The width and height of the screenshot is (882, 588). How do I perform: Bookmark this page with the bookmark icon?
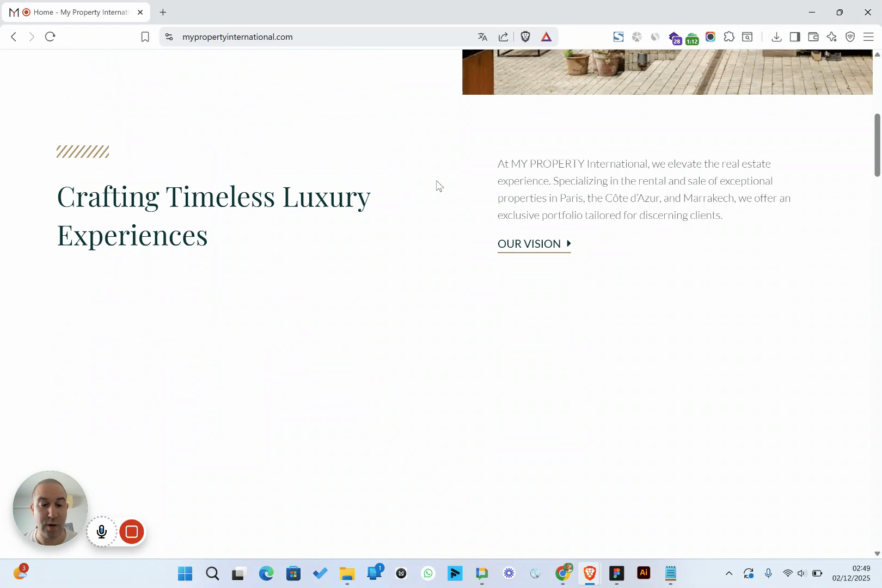[145, 36]
